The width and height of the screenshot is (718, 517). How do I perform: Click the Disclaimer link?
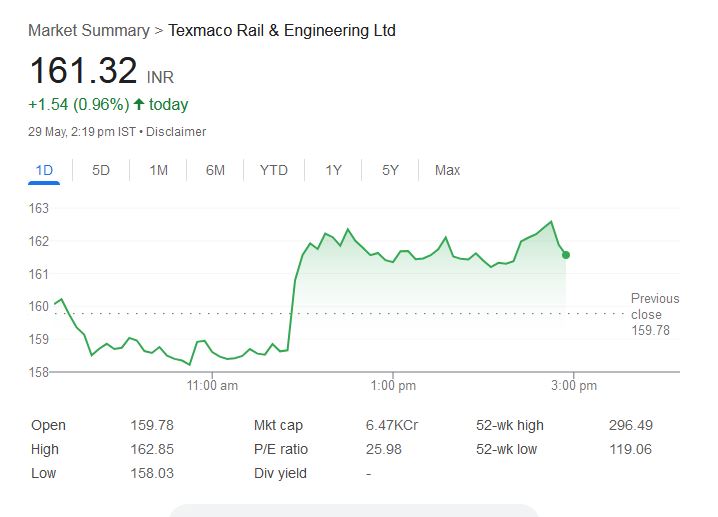[178, 132]
